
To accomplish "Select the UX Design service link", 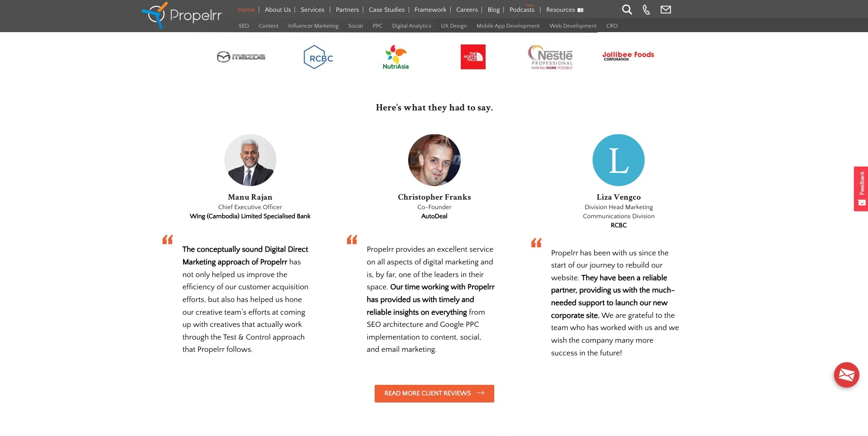I will coord(453,26).
